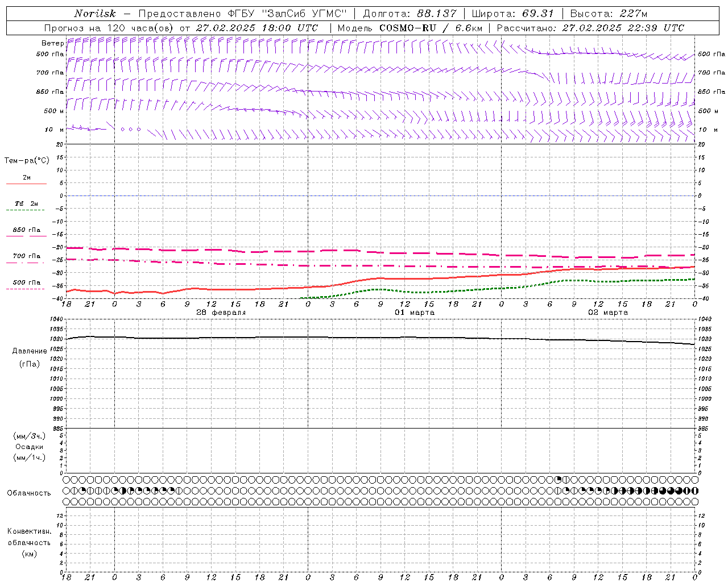Screen dimensions: 728x582
Task: Click the '(гПа)' pressure unit label
Action: 30,364
